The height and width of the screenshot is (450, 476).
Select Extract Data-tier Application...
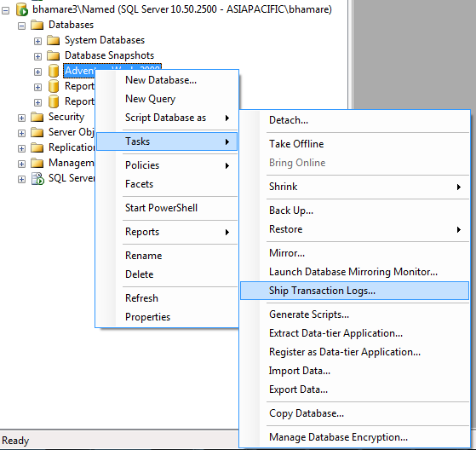pos(354,333)
